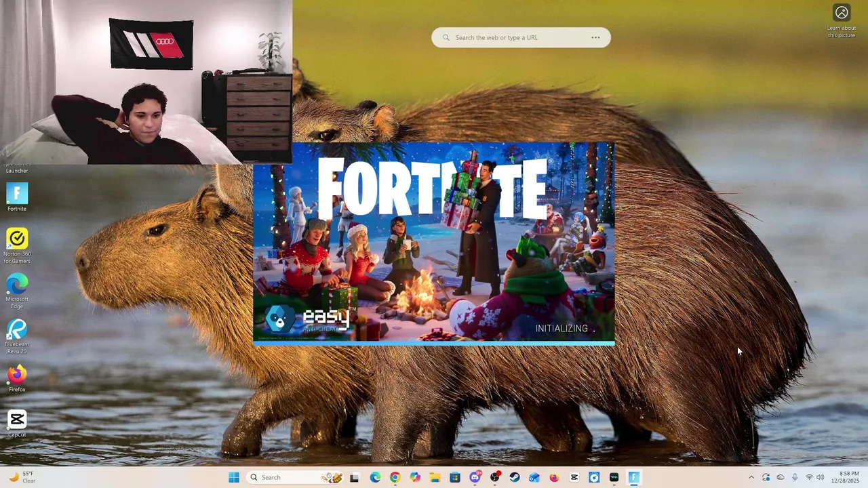Image resolution: width=868 pixels, height=488 pixels.
Task: Open CapCut from the taskbar
Action: click(x=574, y=477)
